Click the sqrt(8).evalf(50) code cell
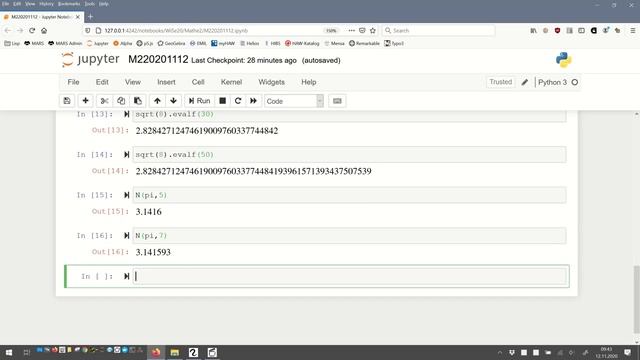The image size is (640, 360). (x=349, y=154)
